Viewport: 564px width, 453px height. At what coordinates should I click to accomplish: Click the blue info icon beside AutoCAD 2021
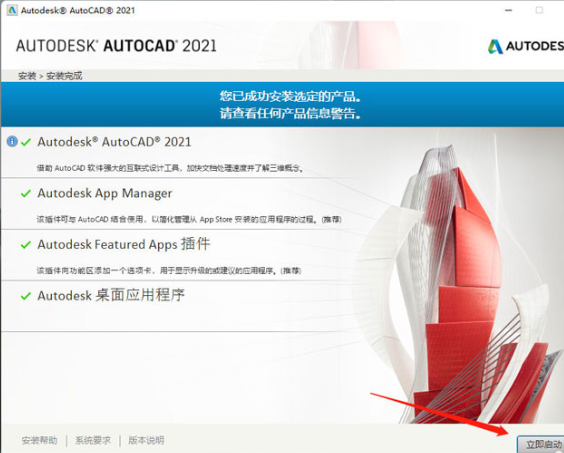coord(12,141)
